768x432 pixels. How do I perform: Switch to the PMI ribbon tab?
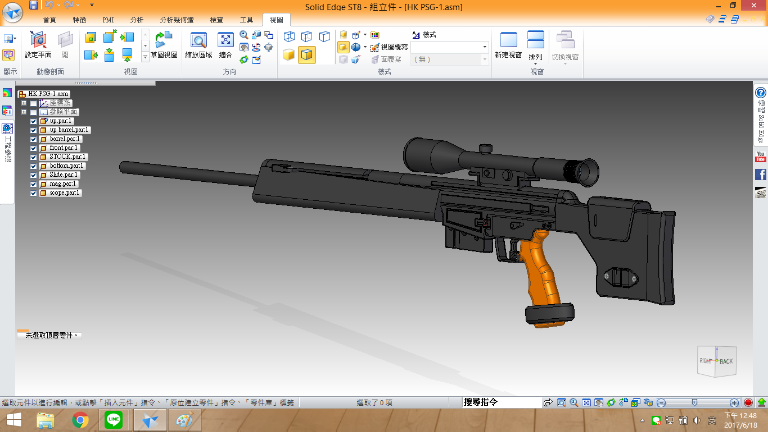(x=108, y=20)
